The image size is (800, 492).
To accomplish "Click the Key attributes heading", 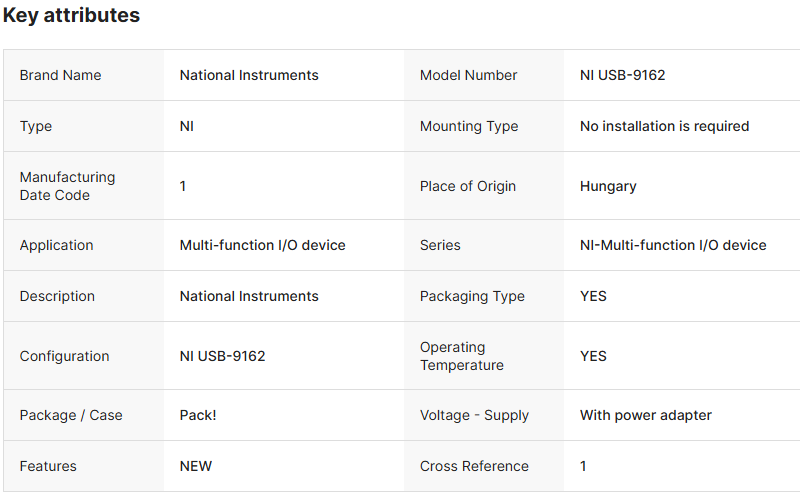I will coord(71,16).
